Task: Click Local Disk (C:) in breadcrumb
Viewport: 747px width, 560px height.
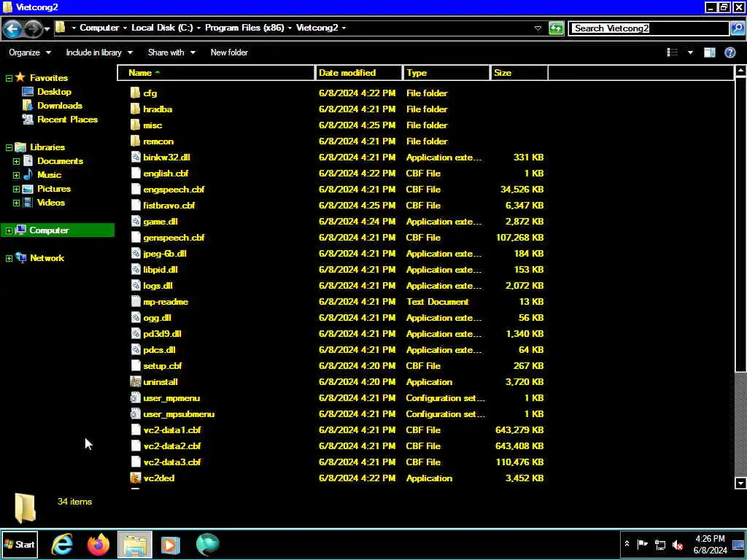Action: pos(162,28)
